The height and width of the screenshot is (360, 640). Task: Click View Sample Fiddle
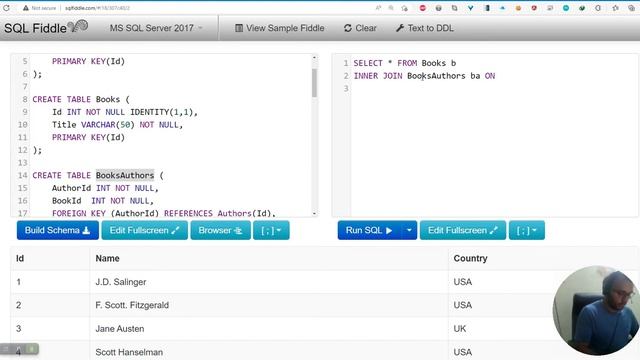[x=280, y=28]
